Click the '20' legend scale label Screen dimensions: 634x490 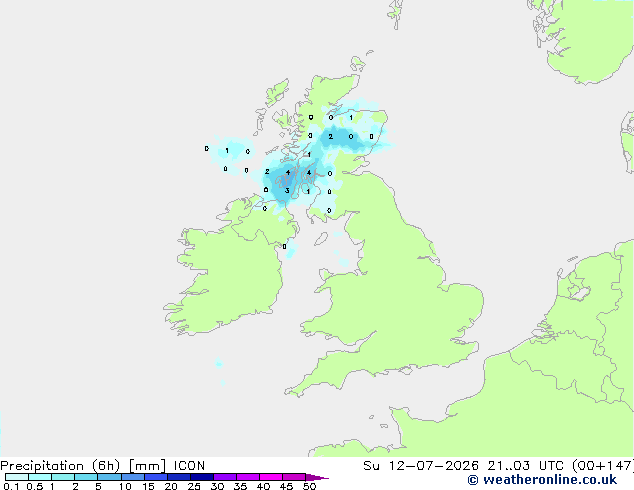(x=171, y=486)
